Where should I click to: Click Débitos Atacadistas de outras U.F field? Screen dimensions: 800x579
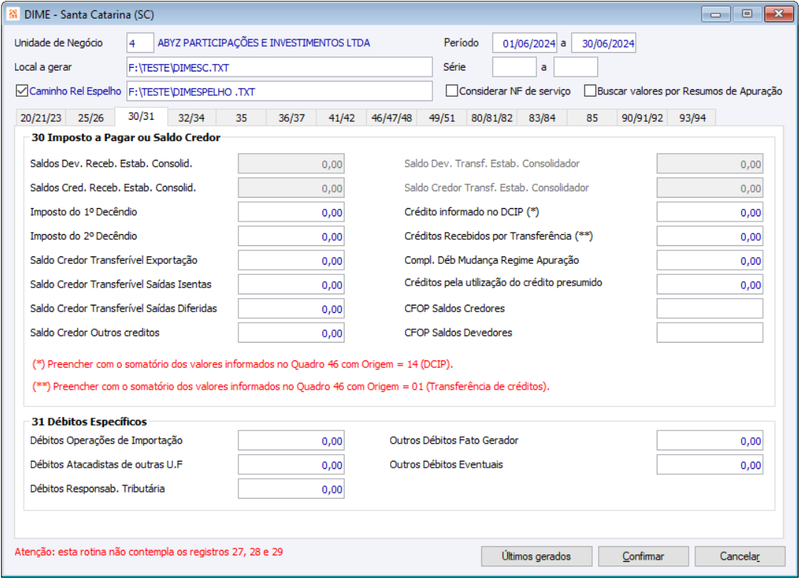click(291, 465)
